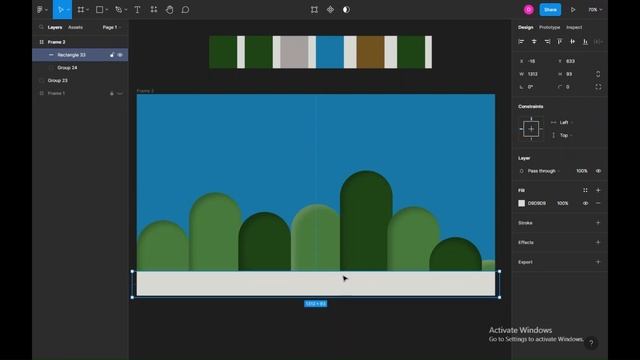This screenshot has width=640, height=360.
Task: Toggle visibility of Rectangle 33 layer
Action: (x=120, y=55)
